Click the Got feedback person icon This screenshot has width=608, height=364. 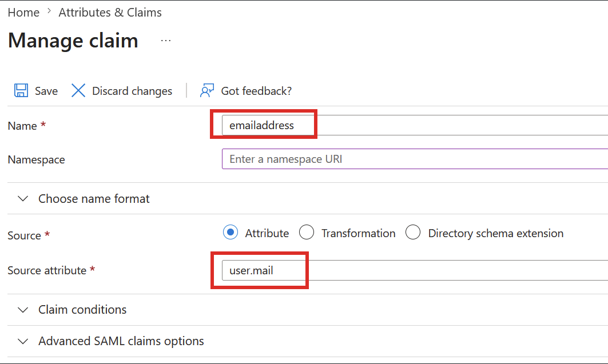[206, 91]
